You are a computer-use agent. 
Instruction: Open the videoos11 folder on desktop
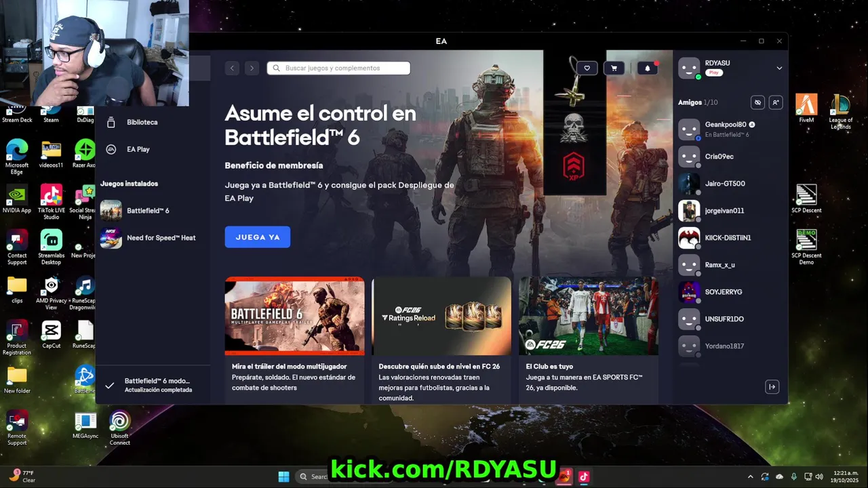[51, 154]
